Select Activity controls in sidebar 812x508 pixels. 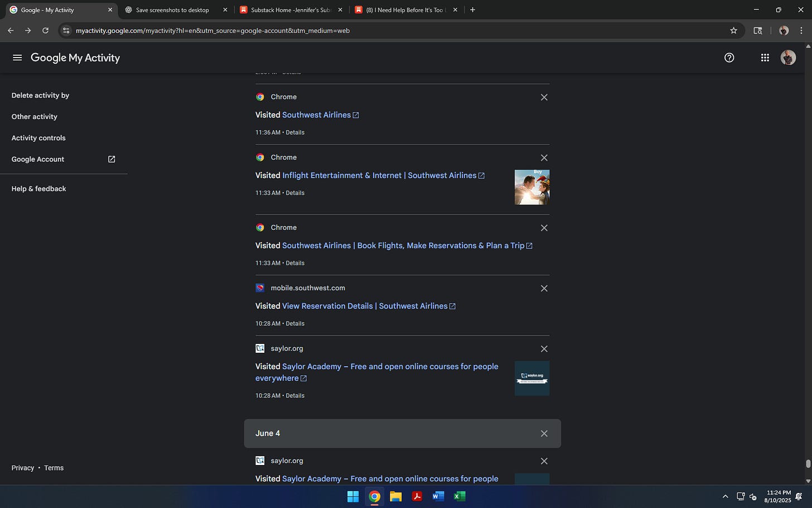38,138
